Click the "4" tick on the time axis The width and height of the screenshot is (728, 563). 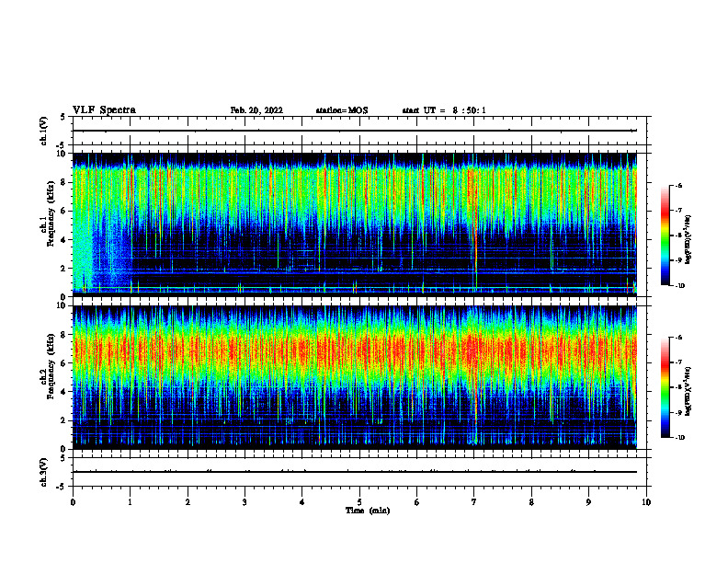coord(302,502)
